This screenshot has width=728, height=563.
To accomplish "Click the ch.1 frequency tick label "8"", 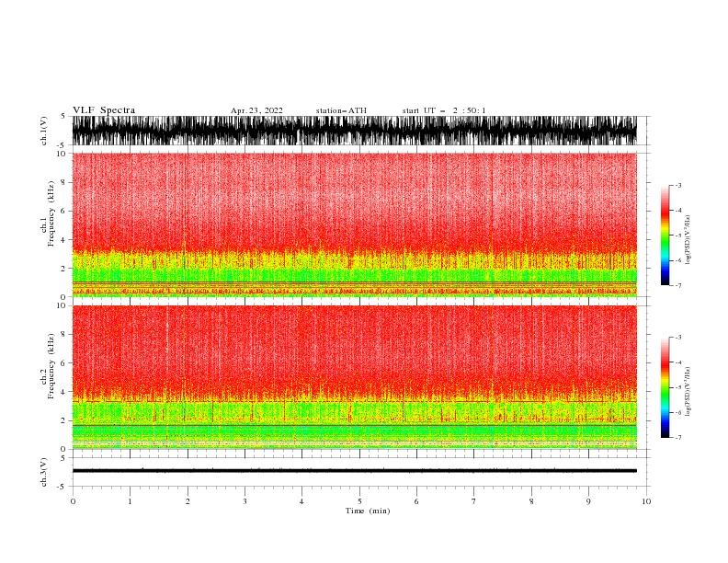I will tap(64, 182).
